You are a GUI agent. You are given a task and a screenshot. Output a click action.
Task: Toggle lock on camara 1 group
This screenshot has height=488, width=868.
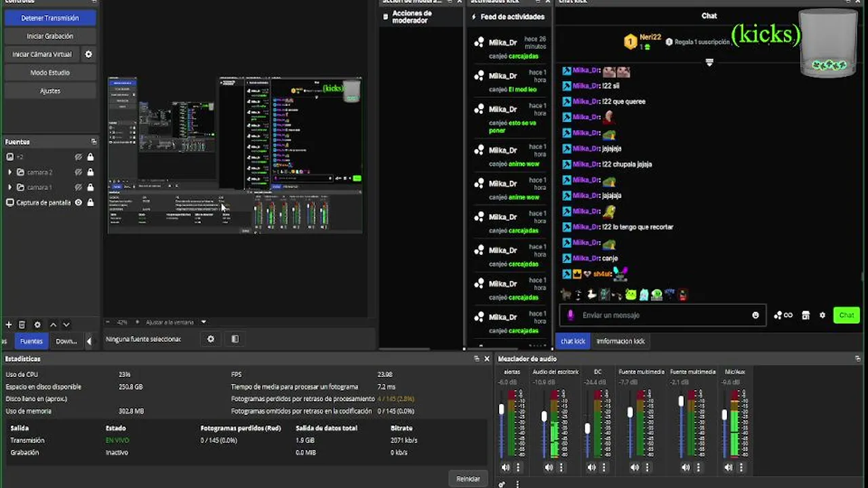pos(90,187)
